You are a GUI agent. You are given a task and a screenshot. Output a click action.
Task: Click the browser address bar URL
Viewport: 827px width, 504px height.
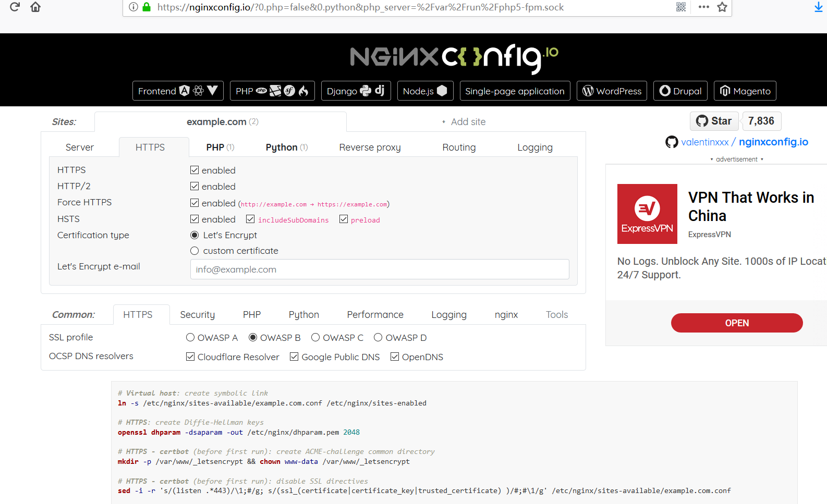point(360,7)
